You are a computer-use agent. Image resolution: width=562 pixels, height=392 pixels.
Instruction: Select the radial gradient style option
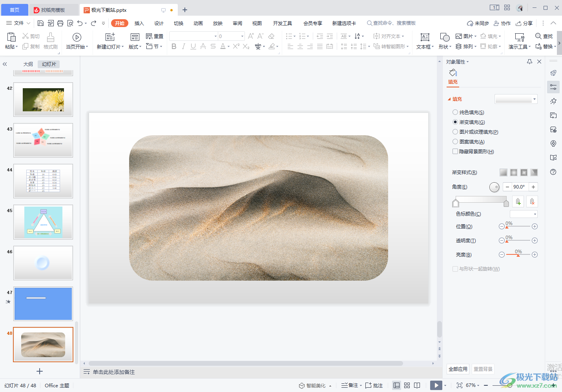[514, 172]
